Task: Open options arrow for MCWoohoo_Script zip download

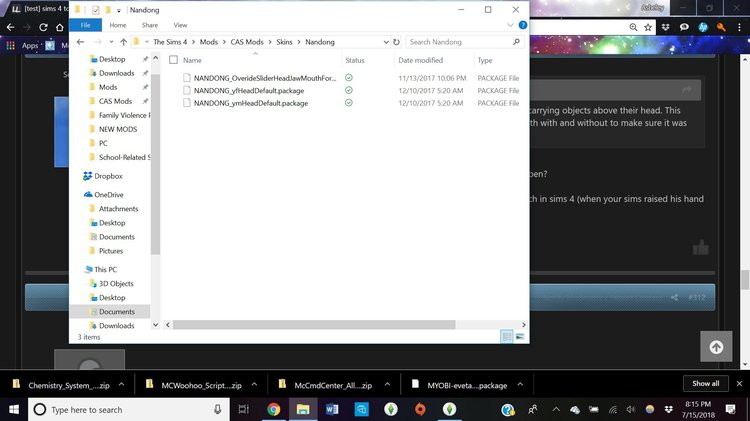Action: point(254,385)
